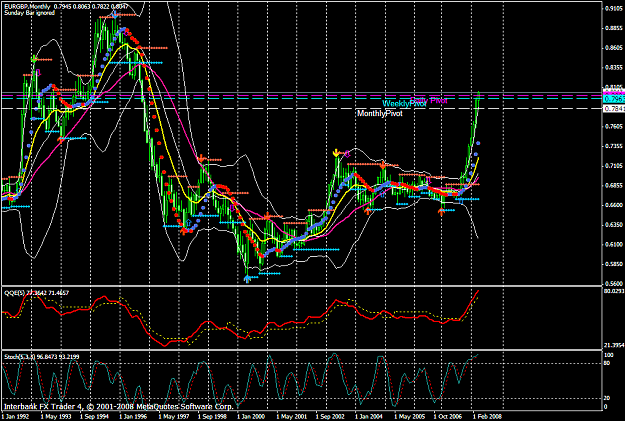This screenshot has width=625, height=421.
Task: Click the 100 level on Stochastic scale
Action: [609, 355]
